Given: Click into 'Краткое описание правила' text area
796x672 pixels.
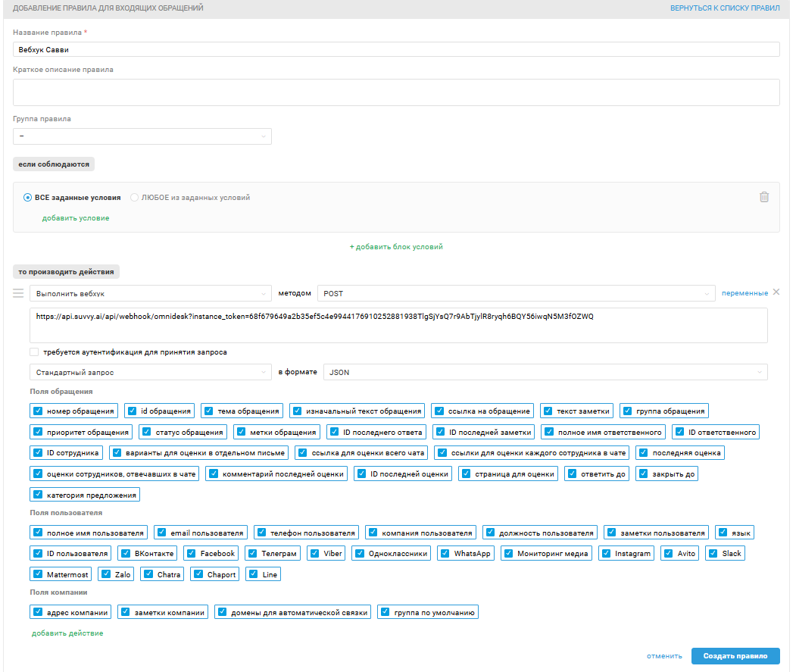Looking at the screenshot, I should pos(396,92).
